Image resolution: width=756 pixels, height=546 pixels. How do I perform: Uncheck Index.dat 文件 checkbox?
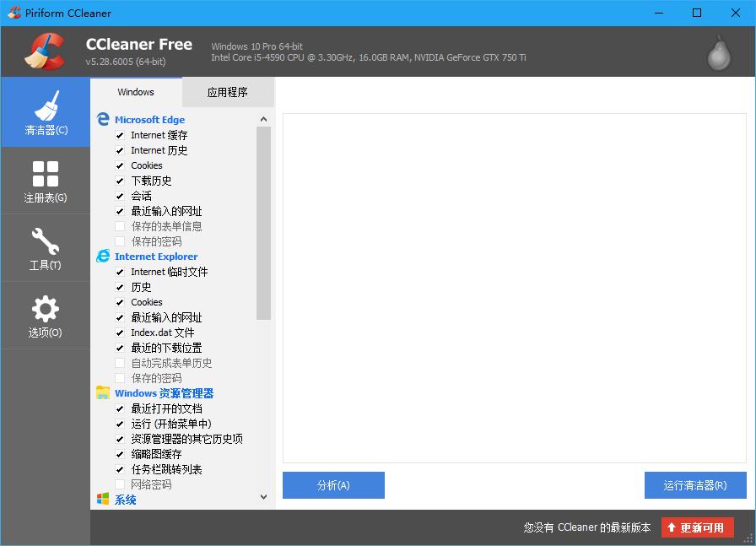(120, 332)
